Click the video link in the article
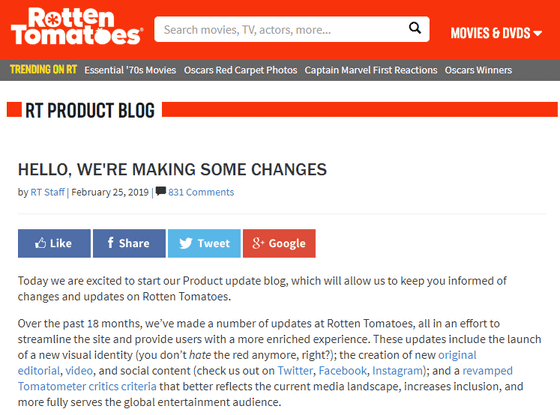560x415 pixels. (79, 371)
